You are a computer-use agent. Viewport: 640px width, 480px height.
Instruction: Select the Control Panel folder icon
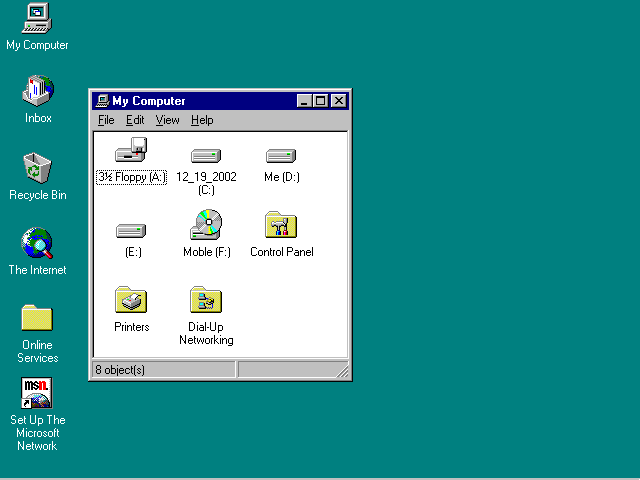tap(281, 224)
